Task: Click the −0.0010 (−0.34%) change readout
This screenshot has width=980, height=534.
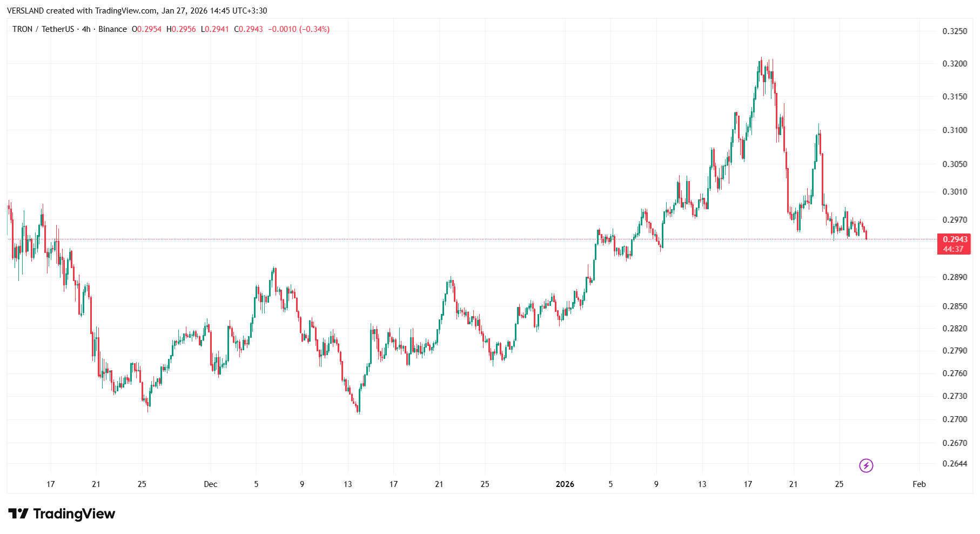Action: coord(299,29)
